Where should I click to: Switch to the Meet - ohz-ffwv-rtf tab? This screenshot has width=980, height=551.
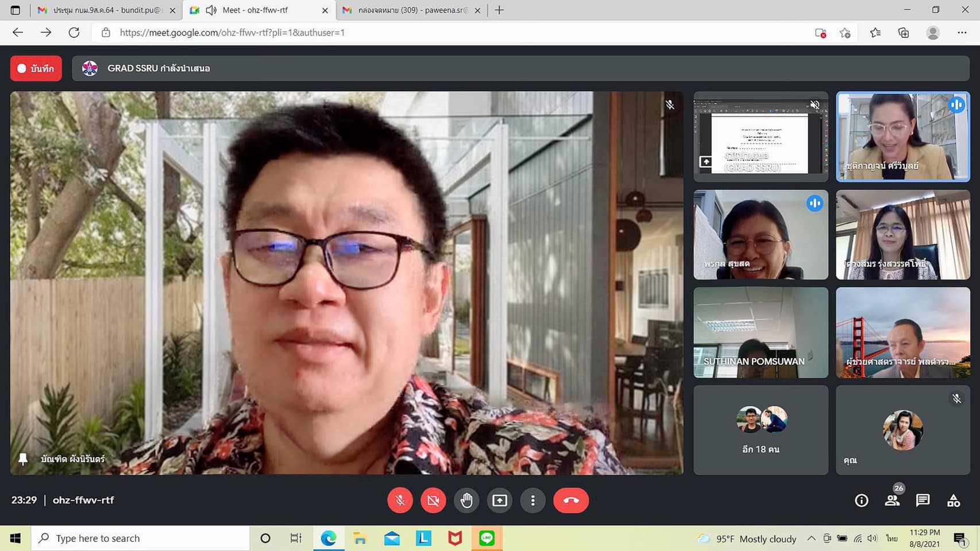pyautogui.click(x=255, y=10)
